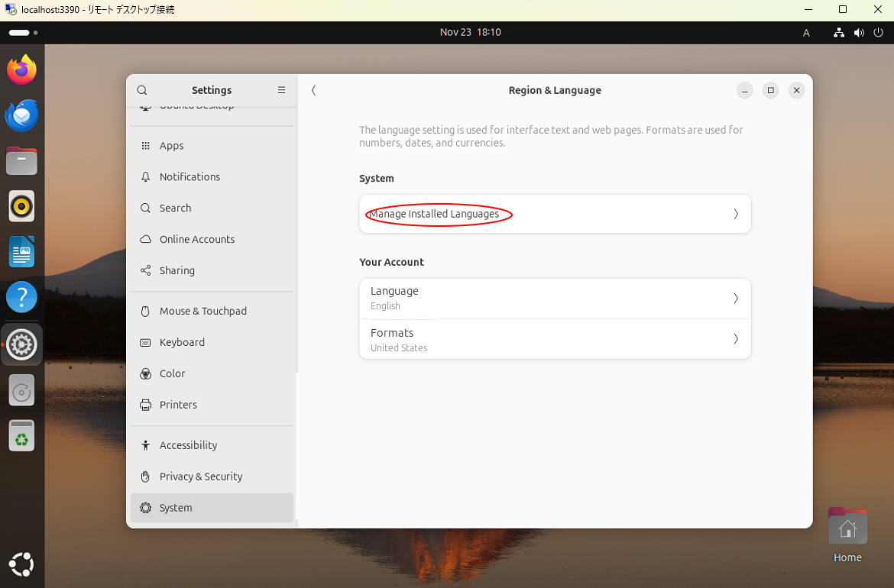
Task: Open the disc drive icon in dock
Action: coord(21,390)
